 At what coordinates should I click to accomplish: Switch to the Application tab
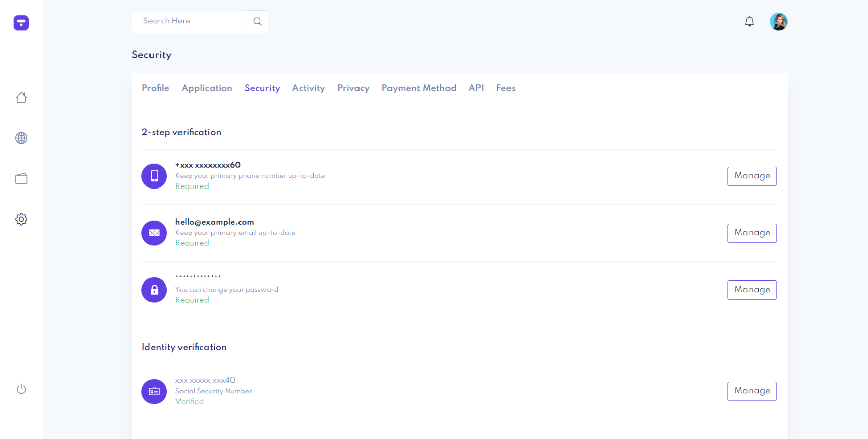pyautogui.click(x=206, y=88)
